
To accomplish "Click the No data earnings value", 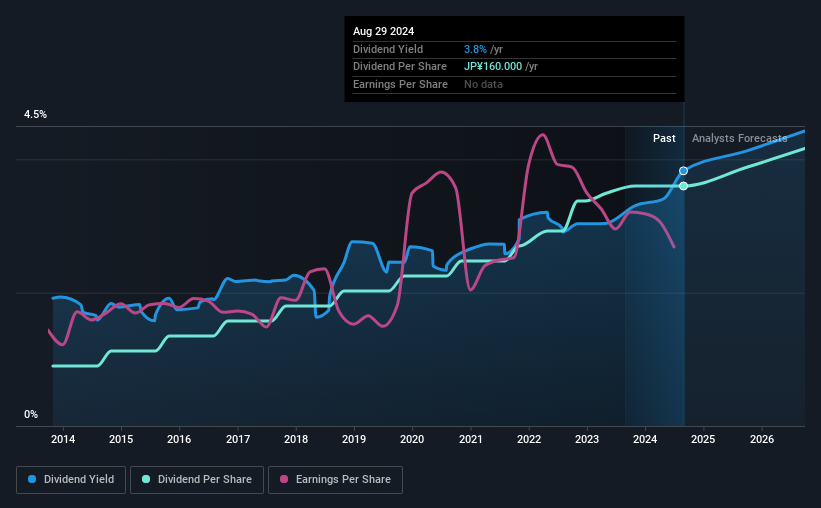I will [x=483, y=84].
